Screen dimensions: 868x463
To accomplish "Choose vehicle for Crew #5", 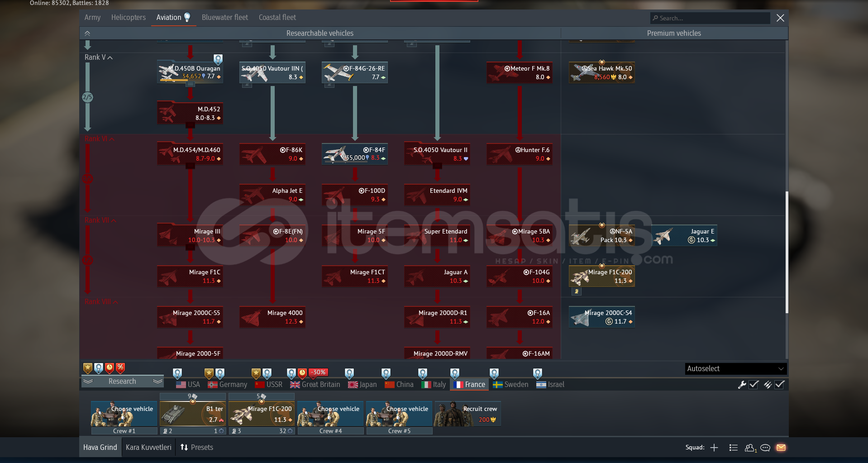I will click(399, 414).
